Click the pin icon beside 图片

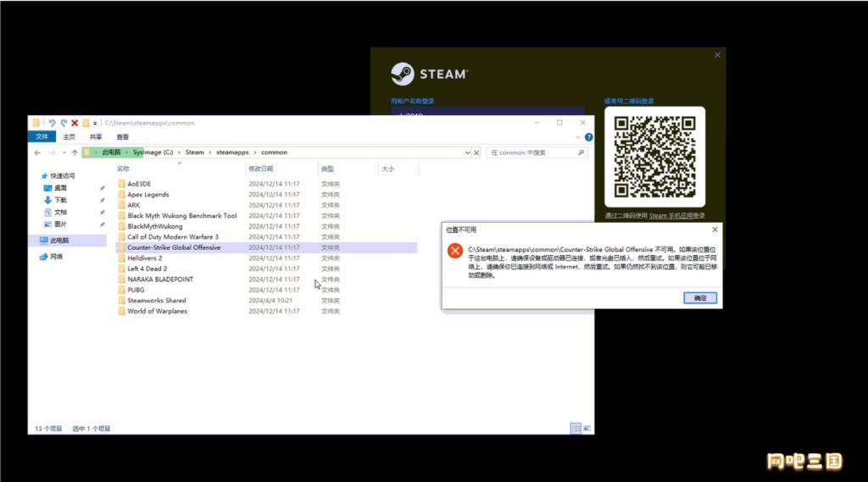tap(103, 224)
